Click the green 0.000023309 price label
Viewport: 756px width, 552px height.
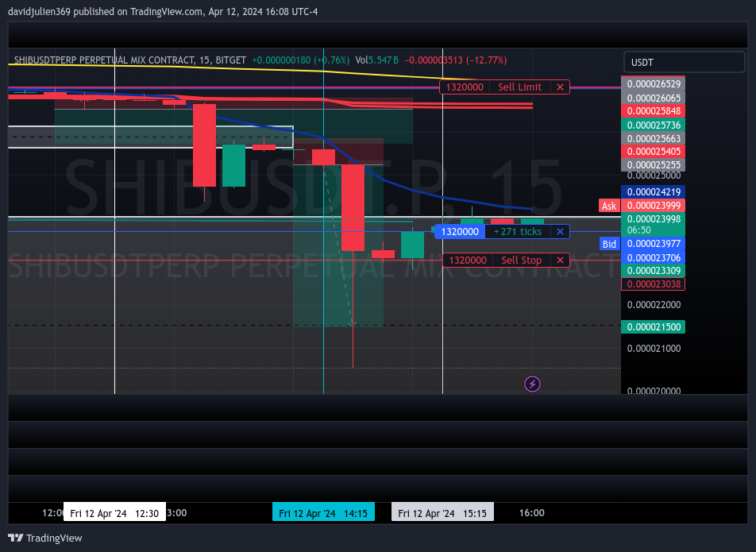pos(654,271)
